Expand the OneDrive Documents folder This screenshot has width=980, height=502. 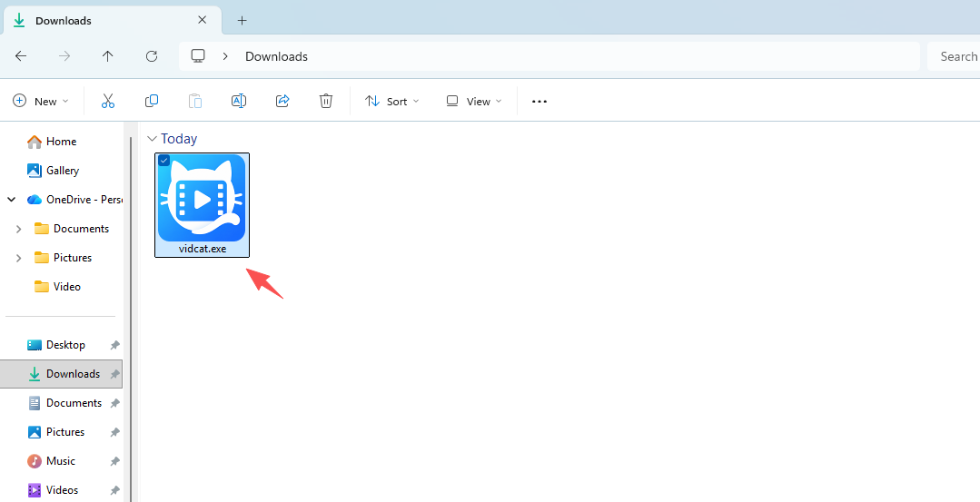coord(19,229)
